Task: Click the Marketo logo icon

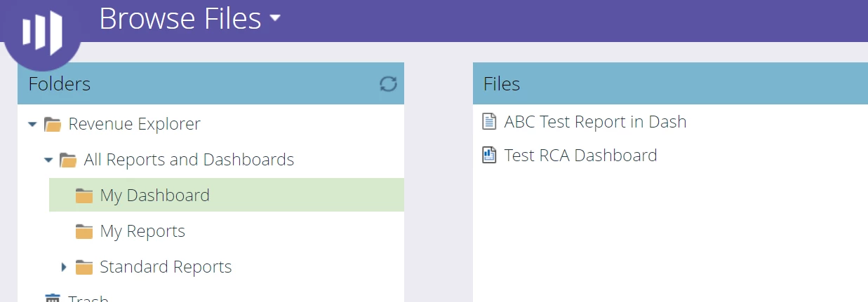Action: pos(42,32)
